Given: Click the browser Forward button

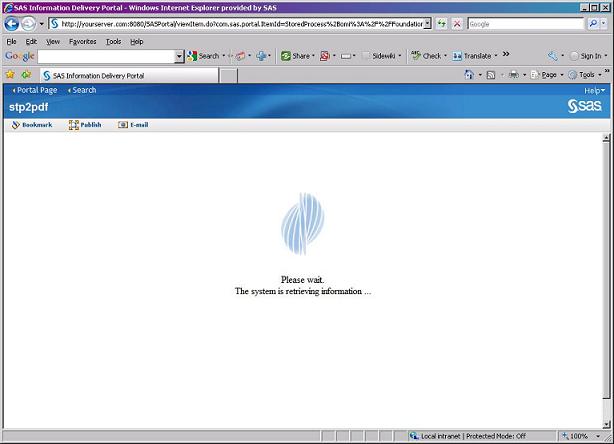Looking at the screenshot, I should coord(29,24).
